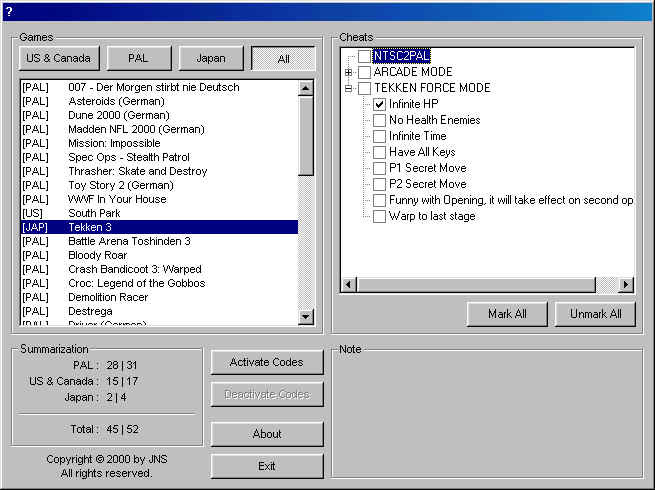Select the highlighted Tekken 3 entry

click(159, 227)
